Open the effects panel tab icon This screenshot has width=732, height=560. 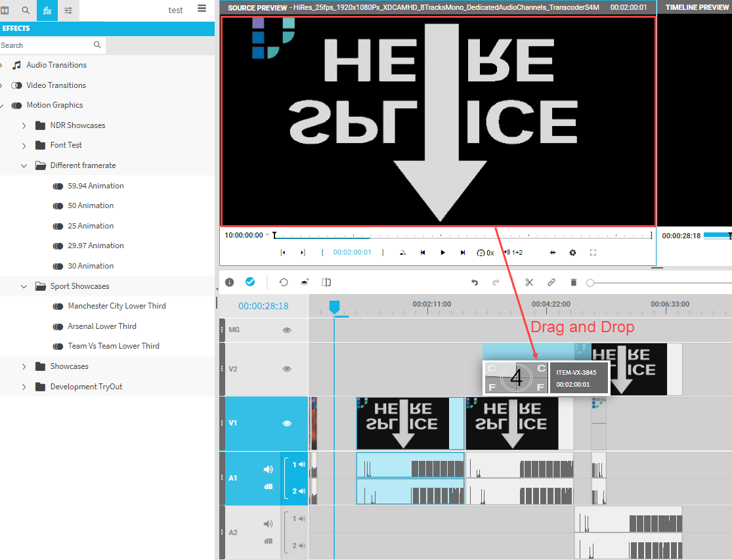tap(47, 11)
